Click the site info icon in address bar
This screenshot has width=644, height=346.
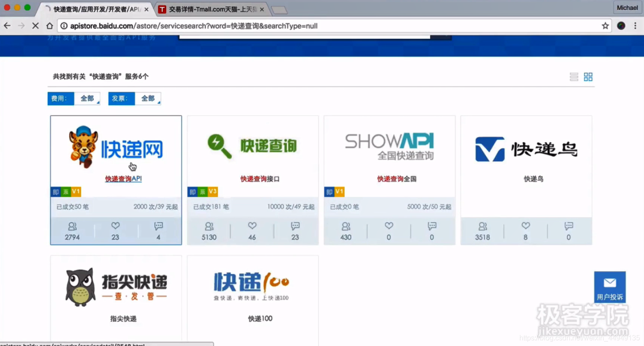pyautogui.click(x=64, y=26)
